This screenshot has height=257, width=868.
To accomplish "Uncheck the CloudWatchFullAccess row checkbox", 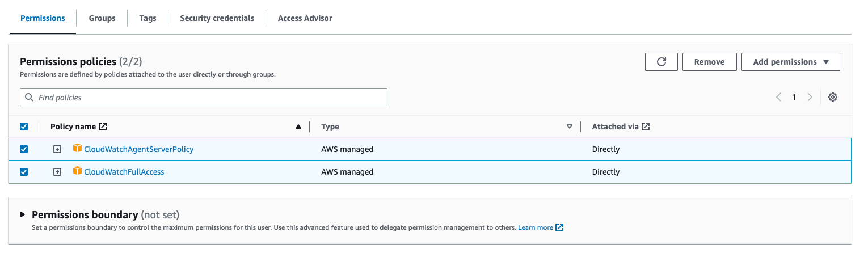I will [x=24, y=172].
